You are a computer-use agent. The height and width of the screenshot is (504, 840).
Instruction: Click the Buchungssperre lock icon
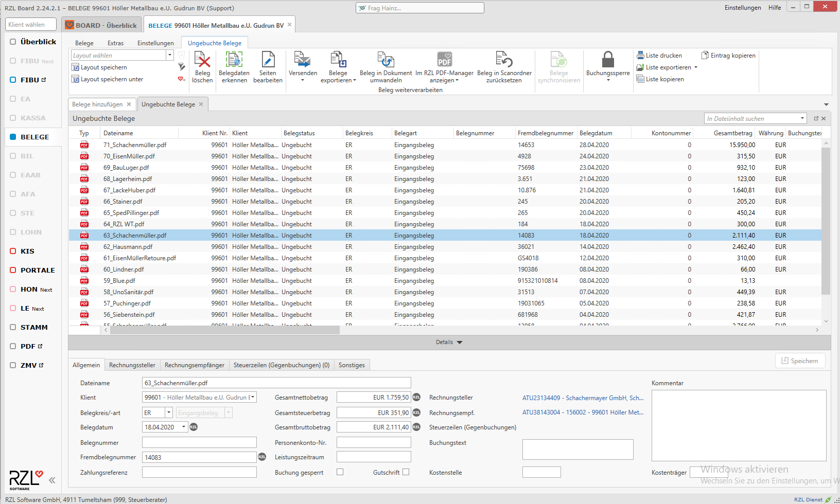pyautogui.click(x=608, y=60)
